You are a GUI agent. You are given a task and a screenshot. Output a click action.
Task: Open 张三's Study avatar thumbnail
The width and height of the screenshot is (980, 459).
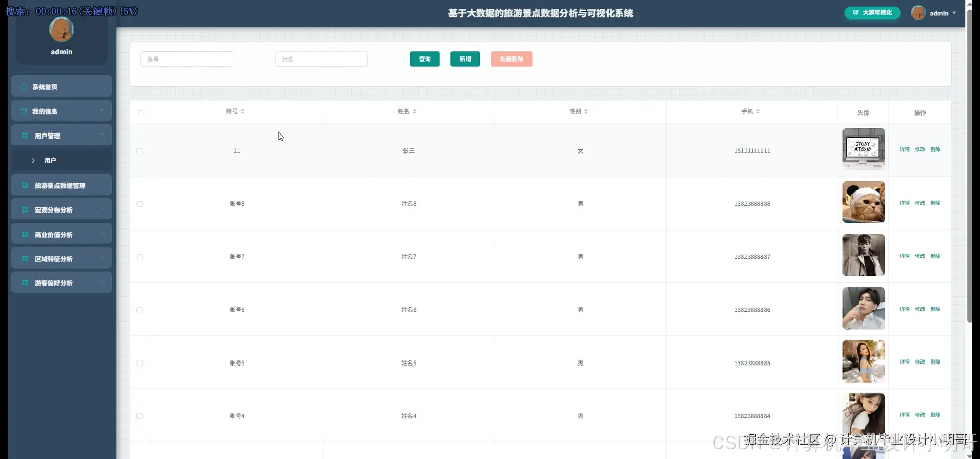(864, 149)
